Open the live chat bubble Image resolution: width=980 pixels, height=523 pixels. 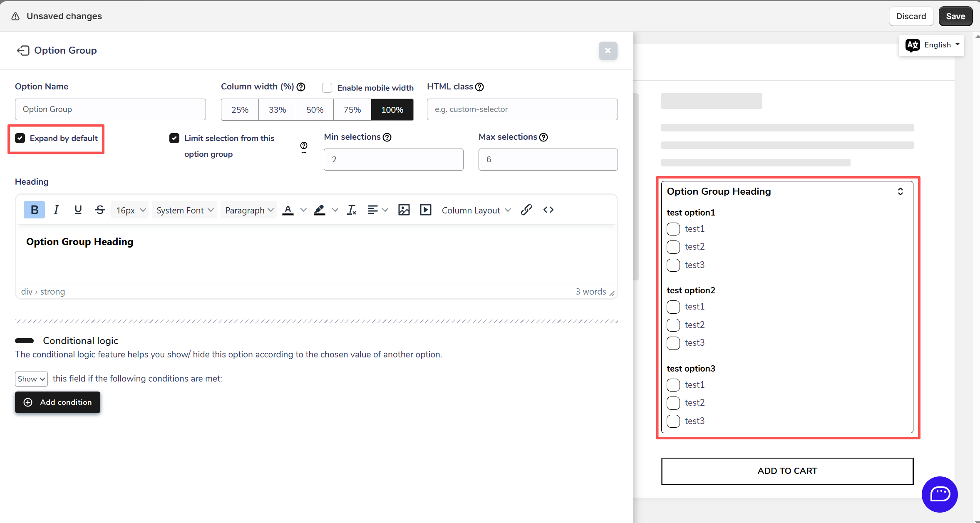[939, 494]
